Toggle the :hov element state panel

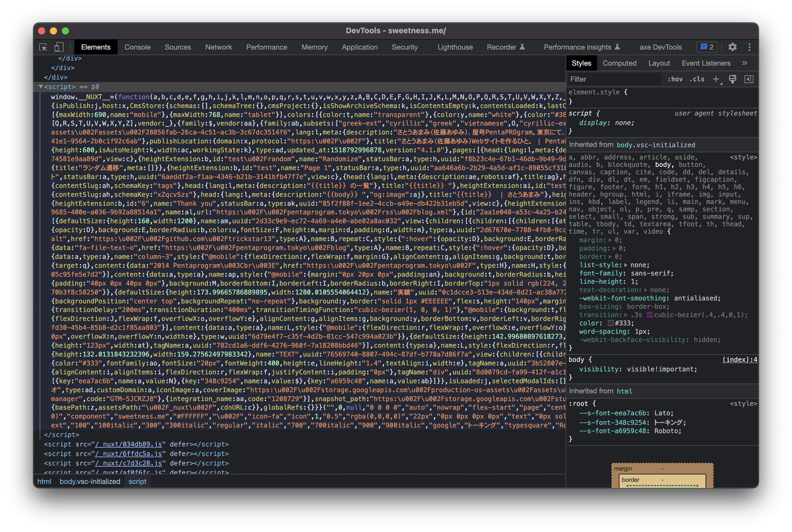coord(675,79)
